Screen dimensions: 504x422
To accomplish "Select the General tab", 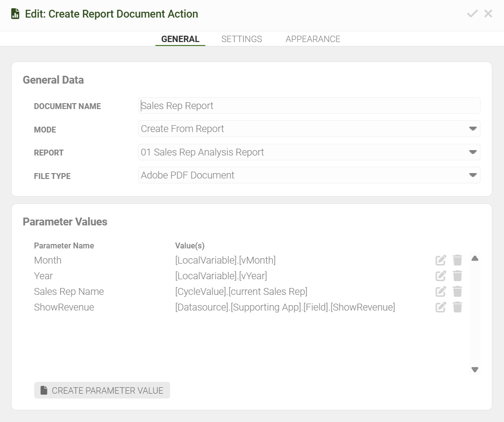I will [x=180, y=39].
